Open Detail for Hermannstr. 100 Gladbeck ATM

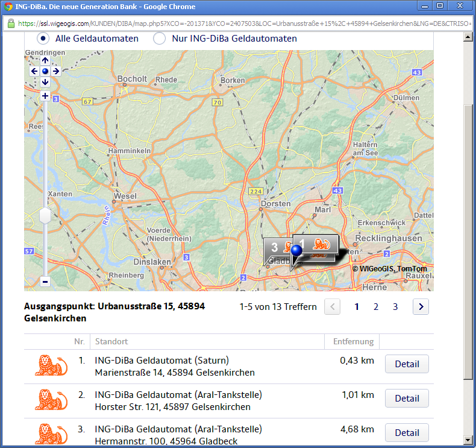tap(407, 432)
